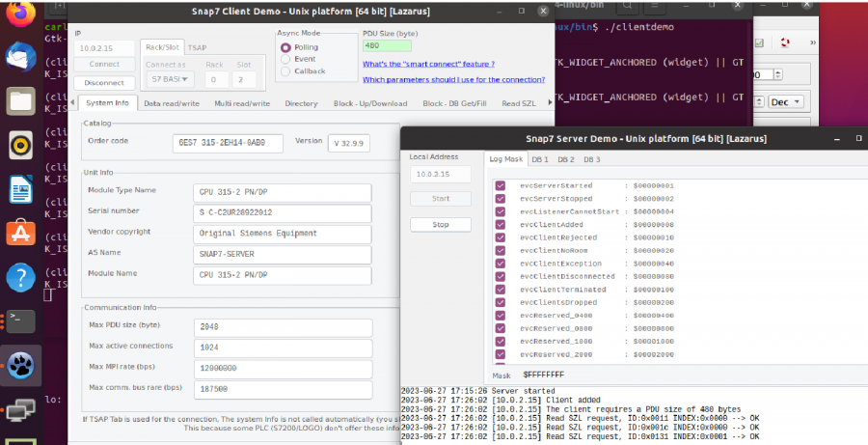Toggle evcReserved_0800 checkbox

[x=501, y=328]
